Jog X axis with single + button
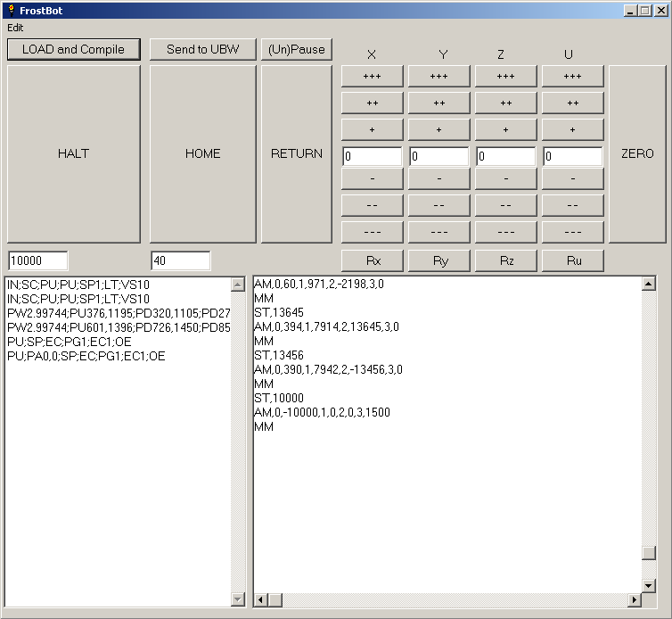The width and height of the screenshot is (672, 619). [372, 129]
